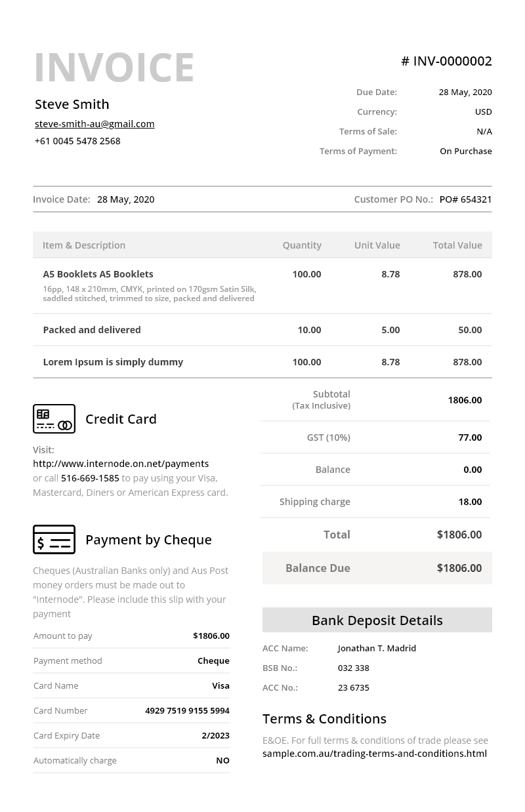Click the 516-669-1585 phone number
Screen dimensions: 525x812
[x=90, y=478]
